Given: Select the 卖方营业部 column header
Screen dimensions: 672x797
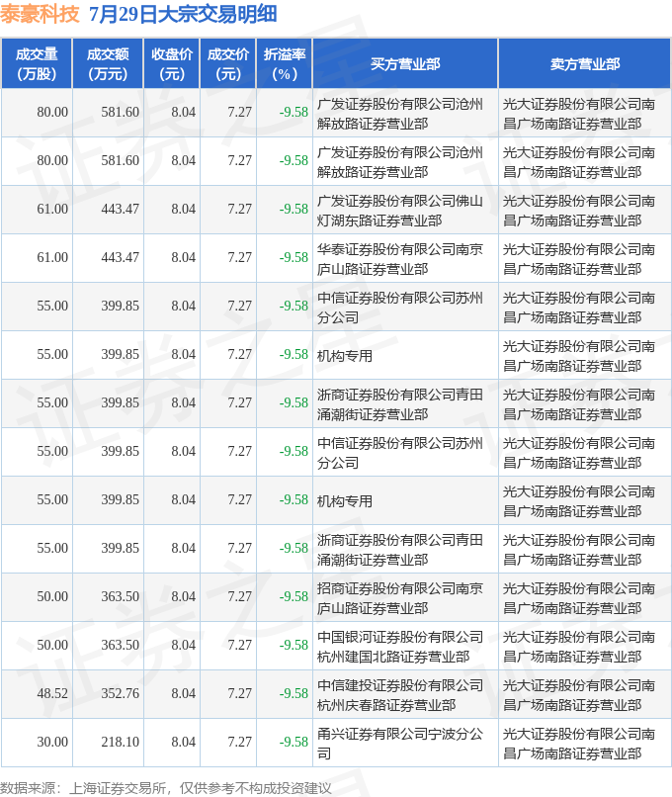Looking at the screenshot, I should coord(585,64).
